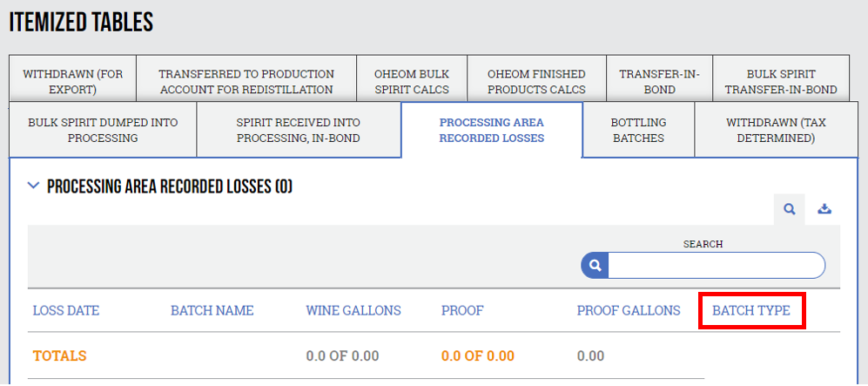This screenshot has height=386, width=868.
Task: Switch to Withdrawn (Tax Determined) tab
Action: [776, 130]
